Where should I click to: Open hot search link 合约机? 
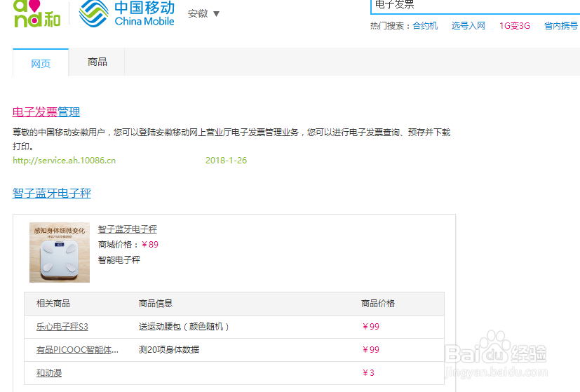[425, 26]
